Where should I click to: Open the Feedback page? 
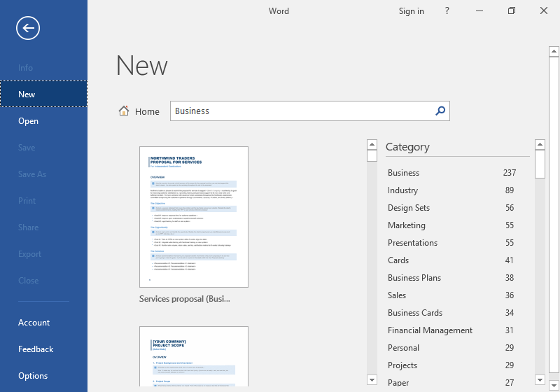(43, 349)
